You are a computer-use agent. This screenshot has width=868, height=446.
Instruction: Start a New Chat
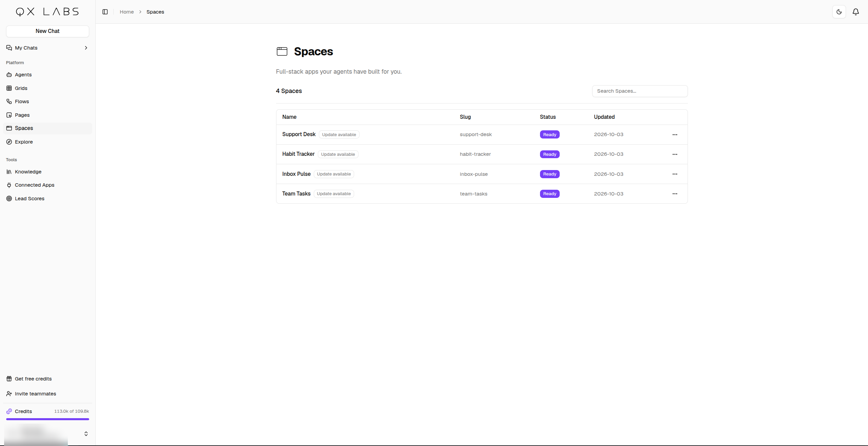(x=47, y=31)
